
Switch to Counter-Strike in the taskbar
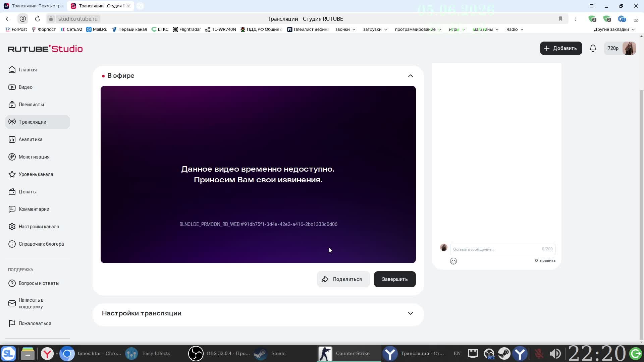349,353
